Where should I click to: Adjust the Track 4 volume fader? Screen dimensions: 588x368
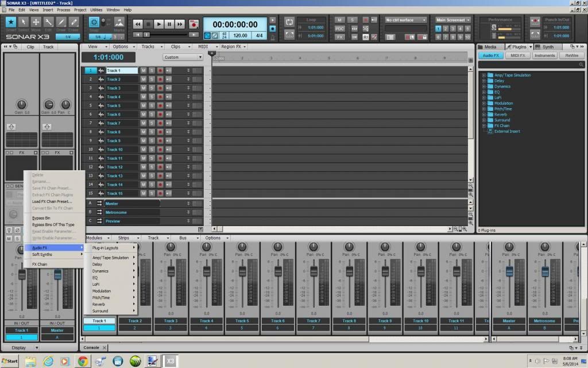[x=206, y=271]
